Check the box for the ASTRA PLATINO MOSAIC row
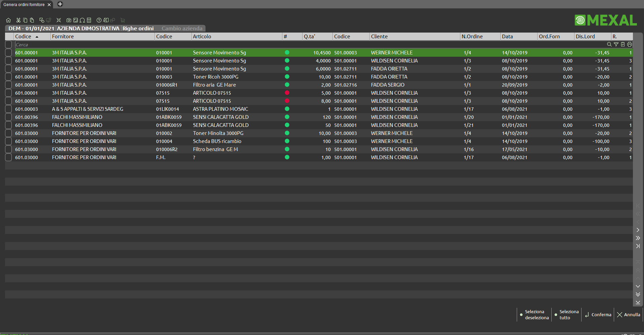The image size is (644, 335). point(8,109)
